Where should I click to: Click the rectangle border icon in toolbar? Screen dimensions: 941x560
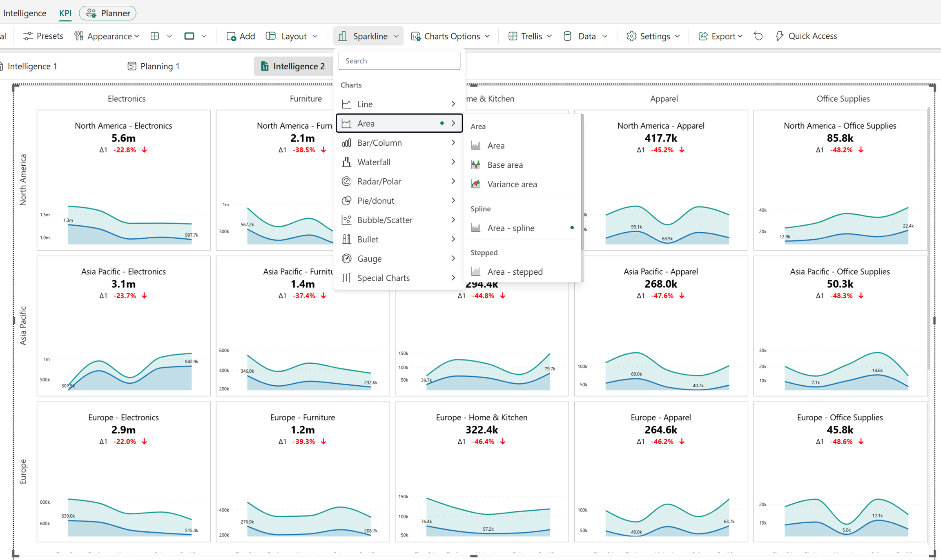(x=189, y=36)
